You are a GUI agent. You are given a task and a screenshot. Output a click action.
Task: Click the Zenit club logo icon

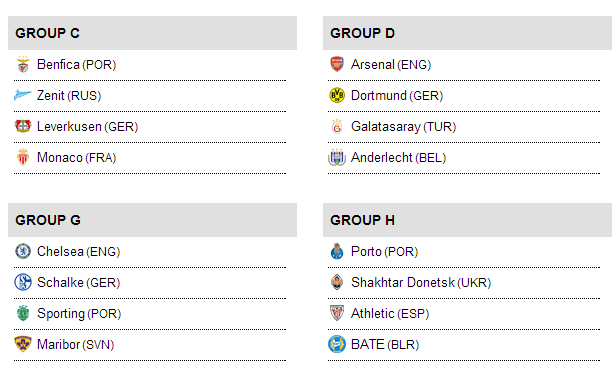coord(23,95)
